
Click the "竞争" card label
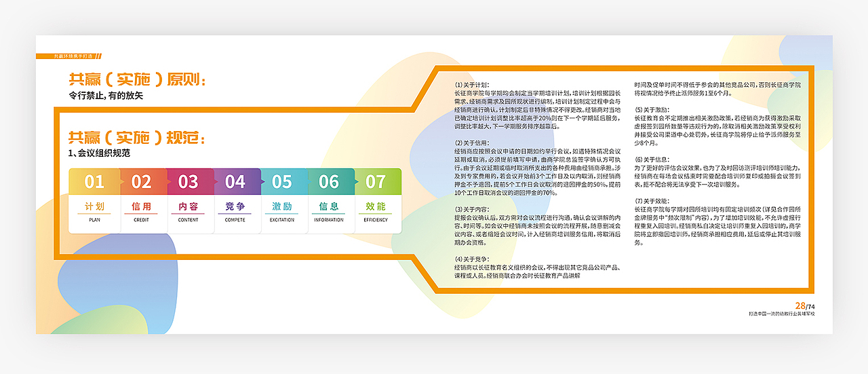(235, 206)
